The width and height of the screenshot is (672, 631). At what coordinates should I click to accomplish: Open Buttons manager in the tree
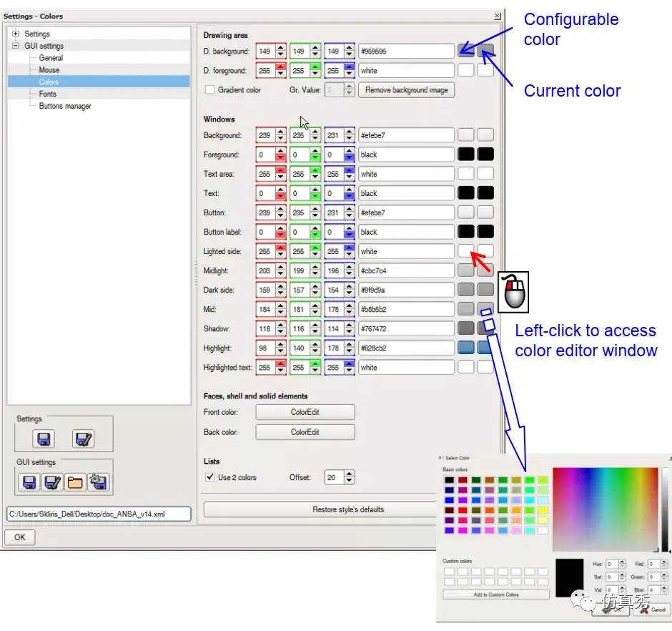(65, 105)
